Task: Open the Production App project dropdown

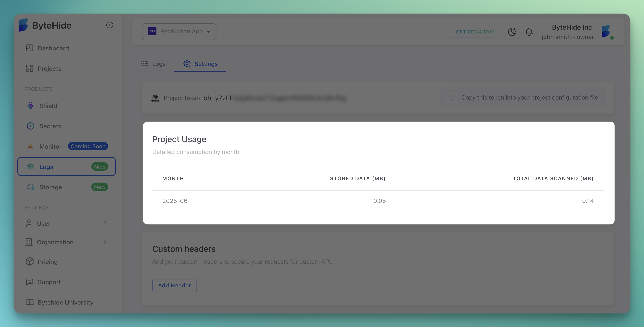Action: pos(179,32)
